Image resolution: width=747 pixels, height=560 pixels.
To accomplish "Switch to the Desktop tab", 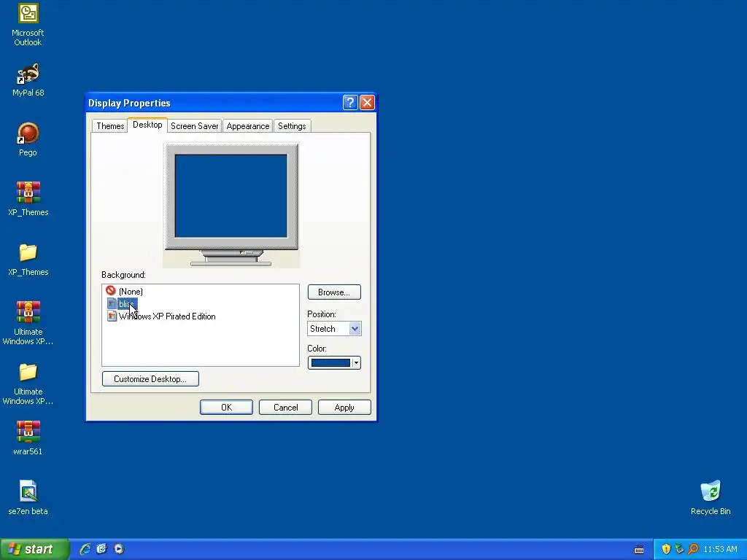I will pos(147,125).
